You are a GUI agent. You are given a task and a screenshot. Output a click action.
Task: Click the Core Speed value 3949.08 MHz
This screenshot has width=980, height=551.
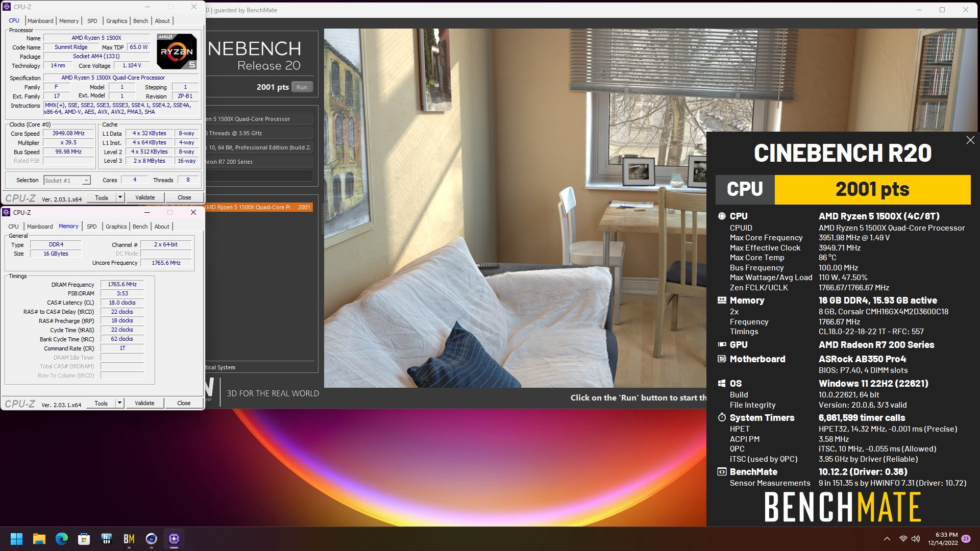(68, 134)
